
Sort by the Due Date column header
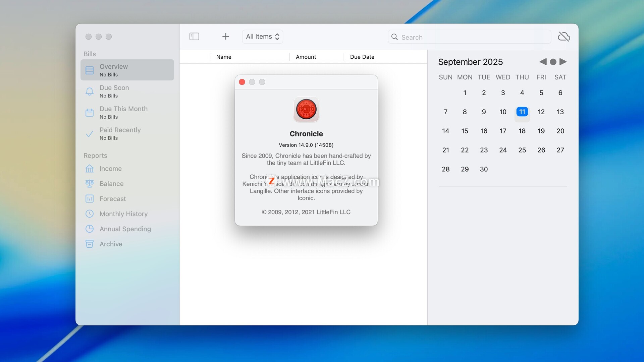coord(385,57)
